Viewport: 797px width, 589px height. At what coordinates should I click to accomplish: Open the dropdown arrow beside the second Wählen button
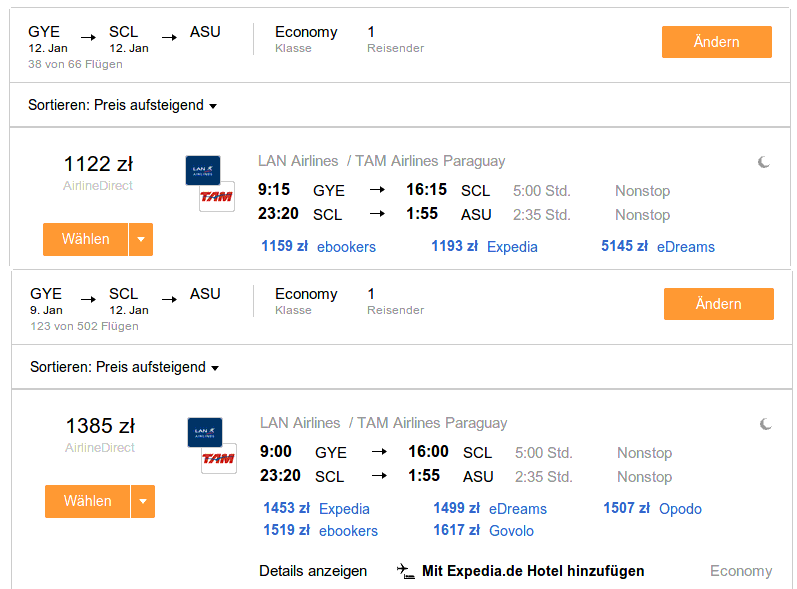[x=143, y=502]
